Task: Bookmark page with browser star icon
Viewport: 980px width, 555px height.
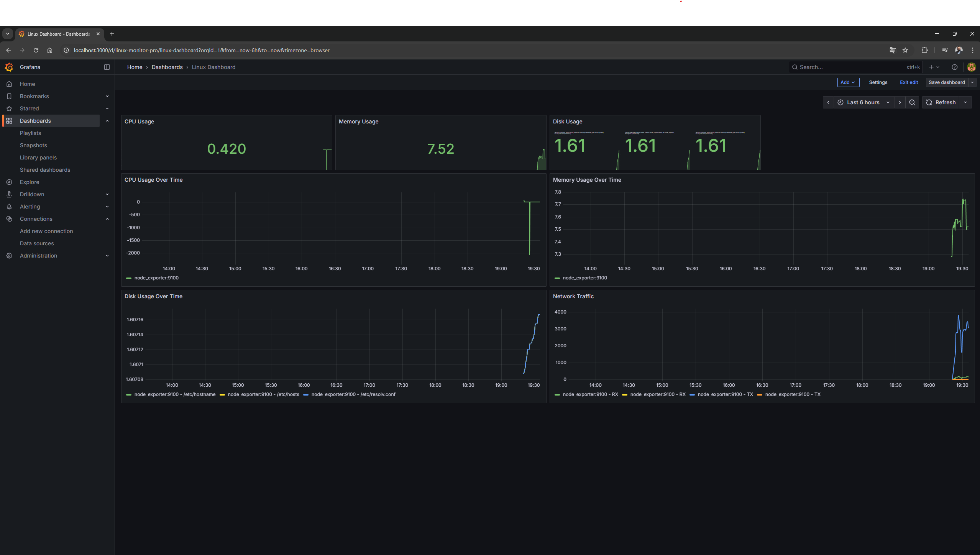Action: click(905, 50)
